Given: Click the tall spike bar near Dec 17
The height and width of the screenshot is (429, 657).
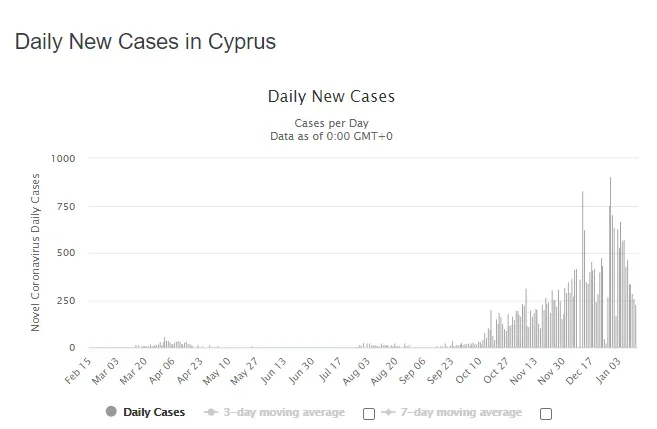Looking at the screenshot, I should click(582, 269).
